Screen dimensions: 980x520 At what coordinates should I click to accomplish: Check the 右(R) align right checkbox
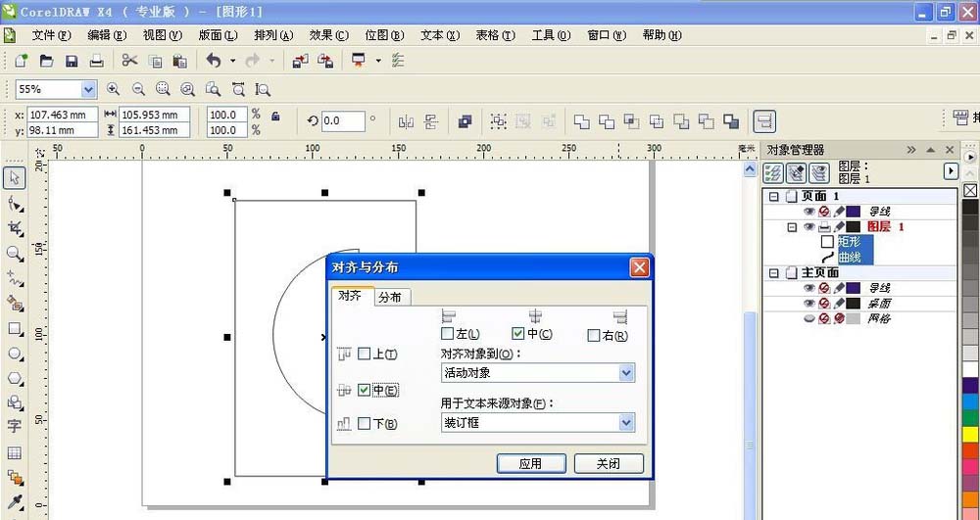point(594,336)
